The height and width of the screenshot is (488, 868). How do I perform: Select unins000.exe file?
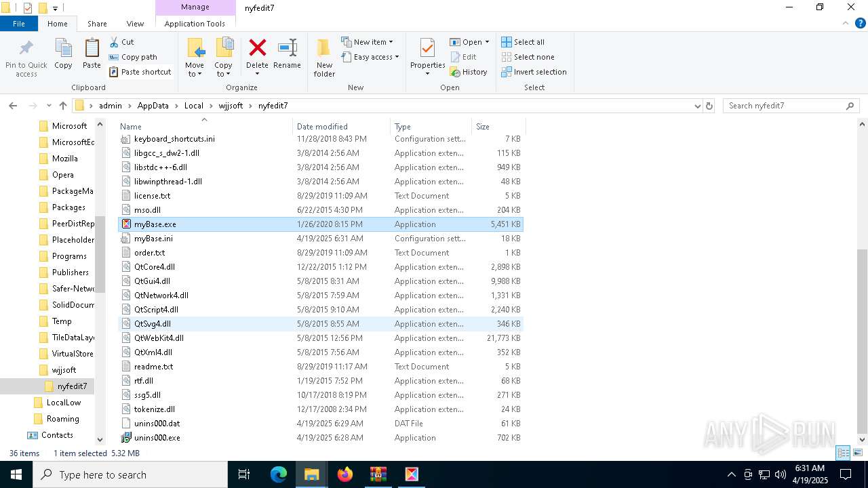pos(320,438)
